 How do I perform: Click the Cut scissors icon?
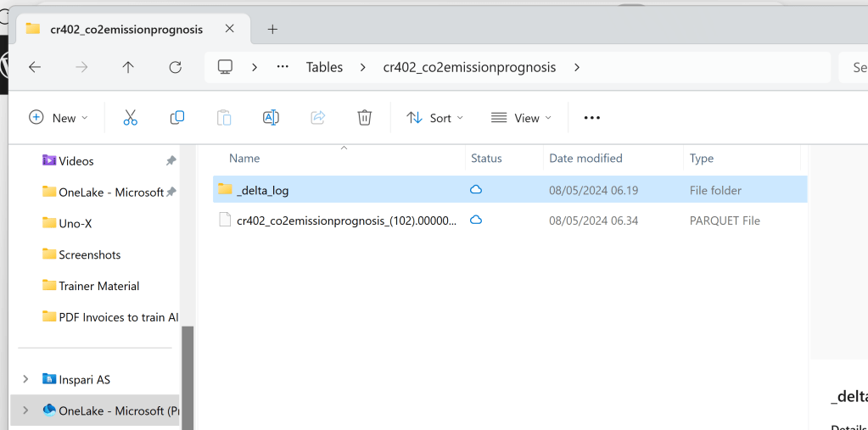click(130, 118)
